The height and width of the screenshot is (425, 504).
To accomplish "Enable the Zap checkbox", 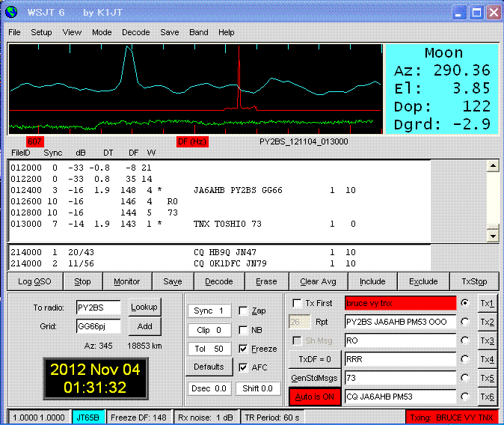I will point(243,311).
